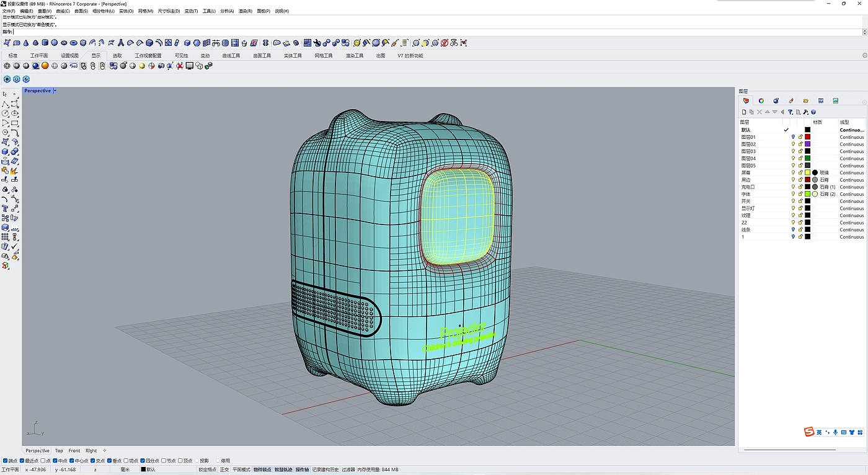Click the Sogou input method S icon
This screenshot has width=868, height=475.
pos(808,432)
